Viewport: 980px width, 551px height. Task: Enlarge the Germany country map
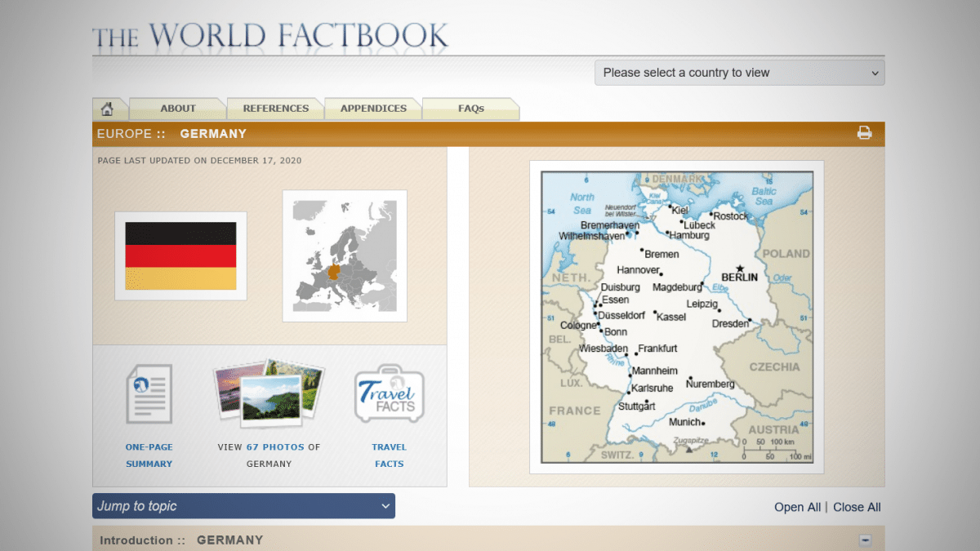pos(676,317)
